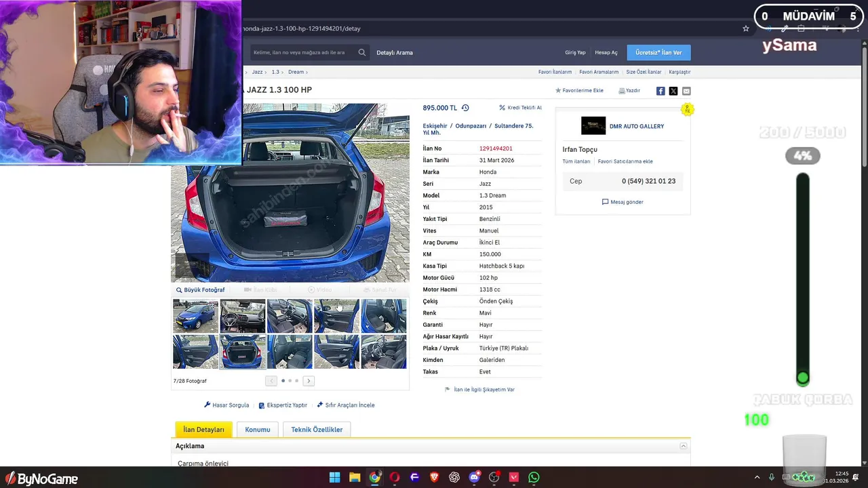Click the 1.3 breadcrumb item

(275, 72)
